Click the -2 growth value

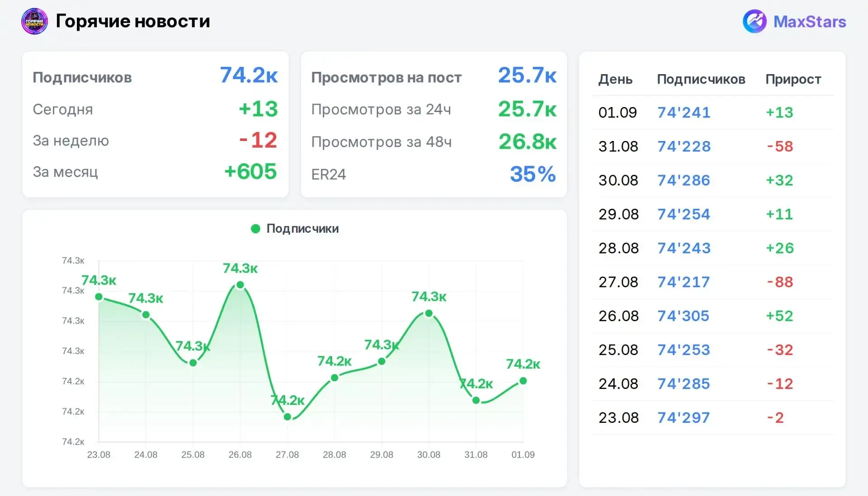click(775, 417)
